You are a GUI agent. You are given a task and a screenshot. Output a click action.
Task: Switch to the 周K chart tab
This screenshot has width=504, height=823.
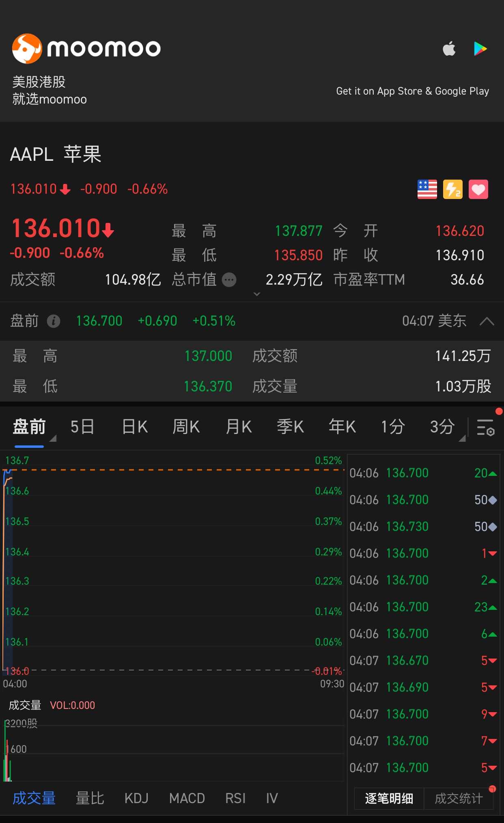[x=186, y=427]
